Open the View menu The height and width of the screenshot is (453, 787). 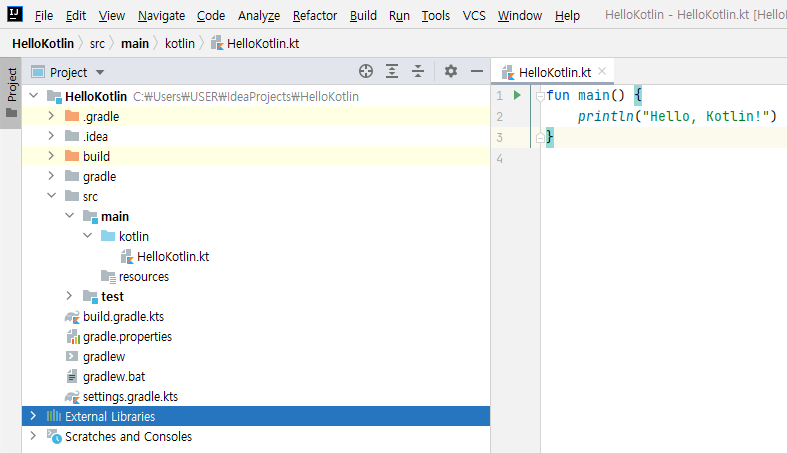111,16
